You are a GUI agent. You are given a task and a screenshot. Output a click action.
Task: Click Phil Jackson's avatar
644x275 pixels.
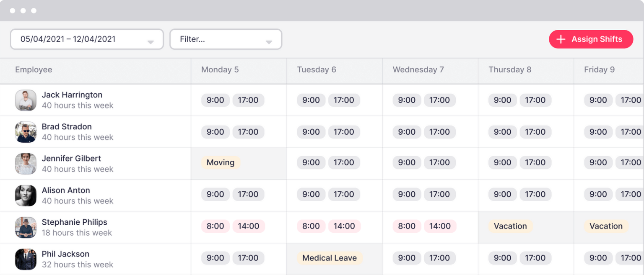click(26, 259)
